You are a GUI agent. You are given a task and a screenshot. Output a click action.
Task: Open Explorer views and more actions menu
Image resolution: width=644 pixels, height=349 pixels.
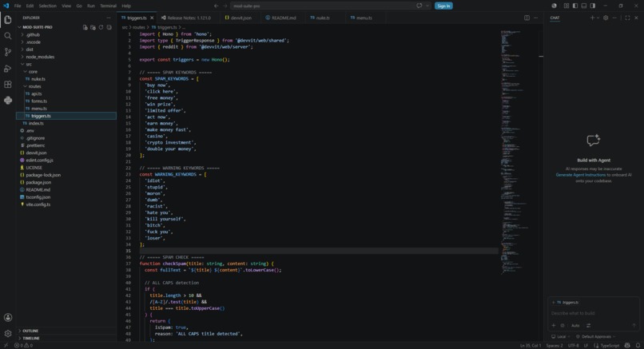109,18
